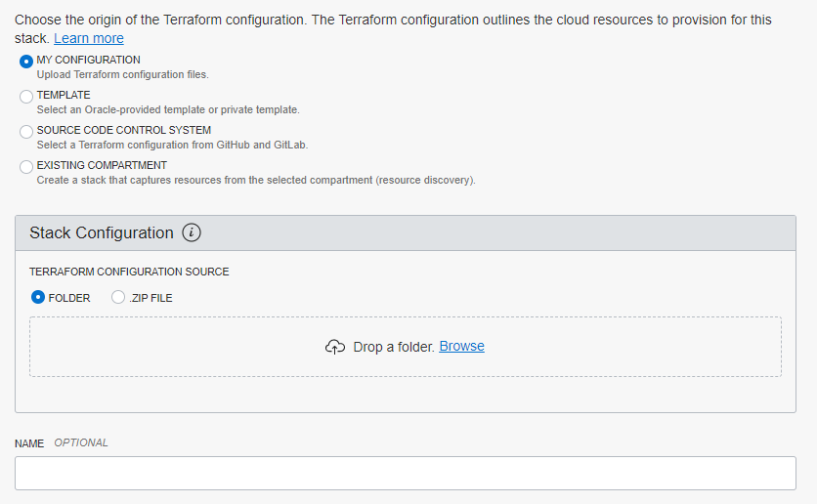
Task: Choose the TEMPLATE origin option
Action: [26, 97]
